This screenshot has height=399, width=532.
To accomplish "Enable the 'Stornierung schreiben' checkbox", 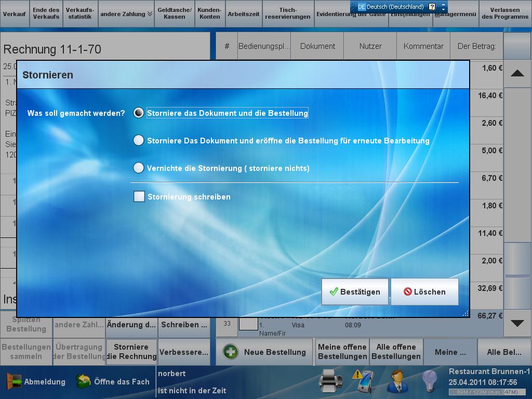I will point(139,196).
